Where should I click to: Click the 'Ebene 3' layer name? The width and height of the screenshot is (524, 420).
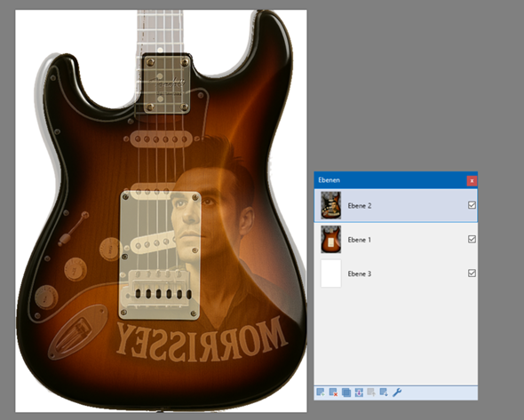pos(359,274)
